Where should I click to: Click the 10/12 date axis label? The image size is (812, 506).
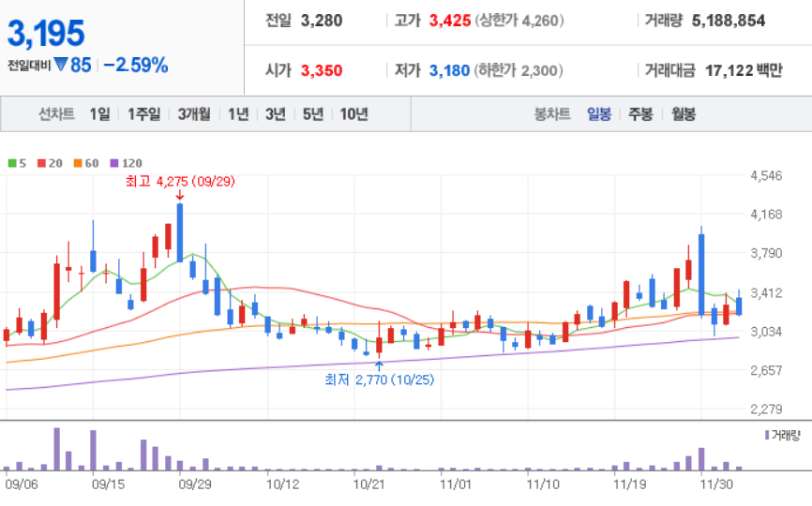tap(283, 484)
